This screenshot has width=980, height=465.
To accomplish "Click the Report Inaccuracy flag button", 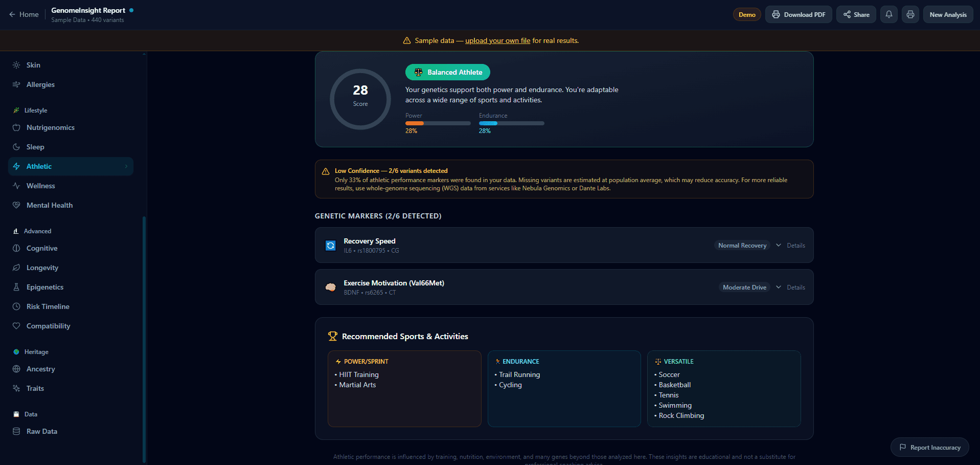I will coord(929,447).
